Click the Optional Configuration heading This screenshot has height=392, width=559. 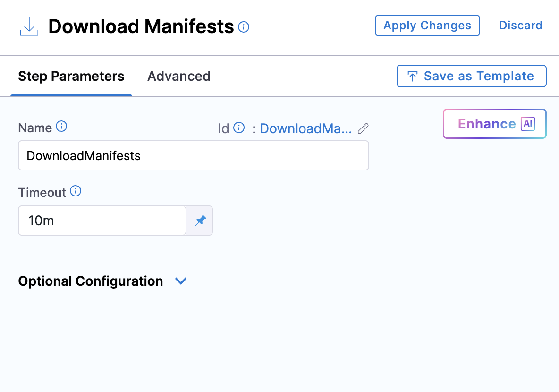coord(91,281)
